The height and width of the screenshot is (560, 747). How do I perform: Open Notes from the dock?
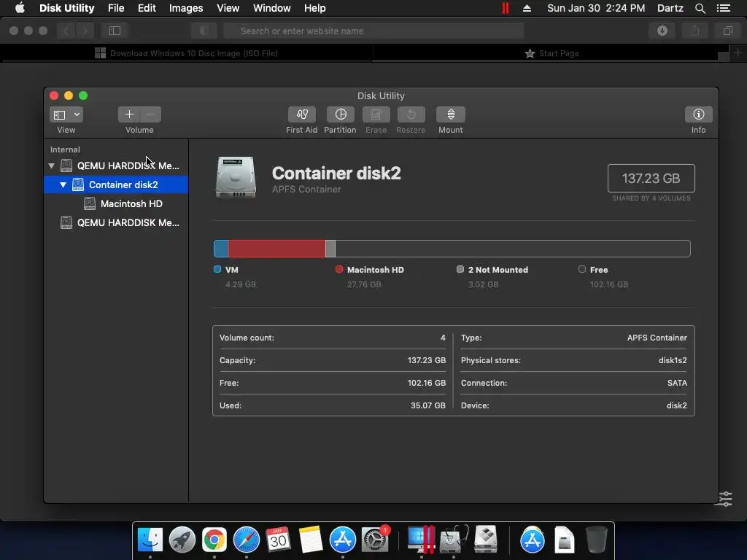coord(311,540)
